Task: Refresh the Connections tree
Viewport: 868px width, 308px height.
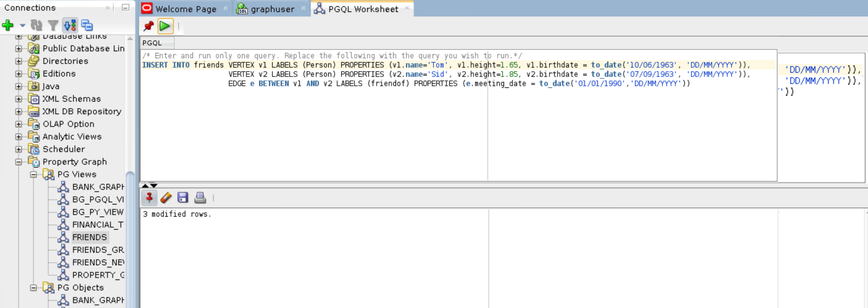Action: pyautogui.click(x=37, y=25)
